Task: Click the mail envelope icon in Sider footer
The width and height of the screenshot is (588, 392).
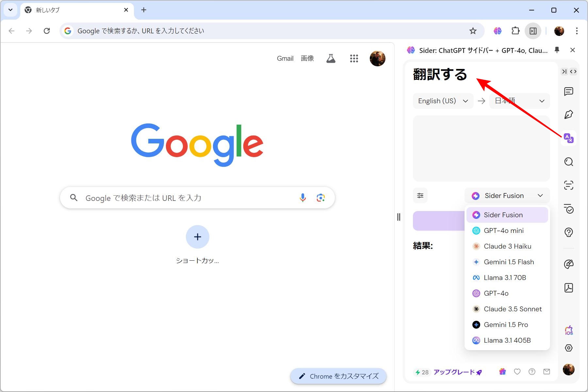Action: pyautogui.click(x=547, y=371)
